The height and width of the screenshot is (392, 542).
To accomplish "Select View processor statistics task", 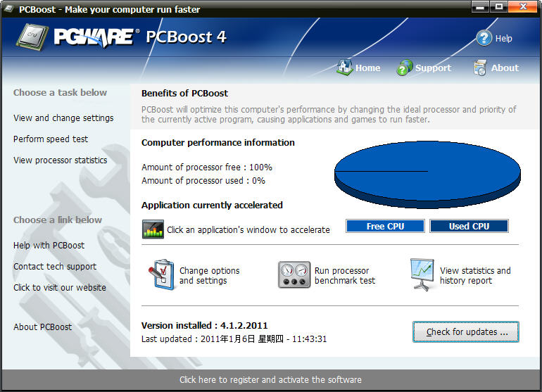I will click(x=61, y=160).
